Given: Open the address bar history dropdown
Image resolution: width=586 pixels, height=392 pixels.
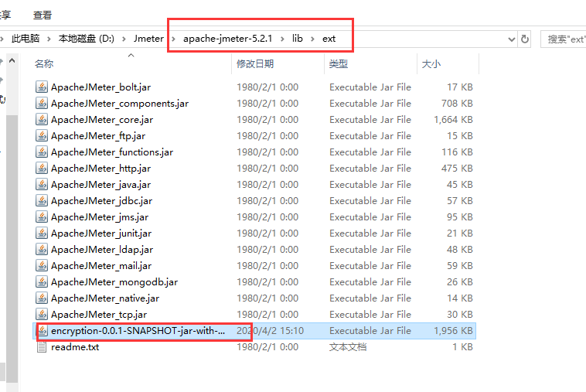Looking at the screenshot, I should [x=511, y=39].
